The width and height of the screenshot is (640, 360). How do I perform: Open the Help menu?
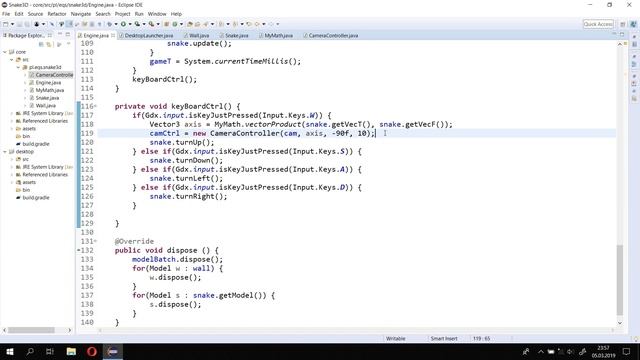point(176,14)
